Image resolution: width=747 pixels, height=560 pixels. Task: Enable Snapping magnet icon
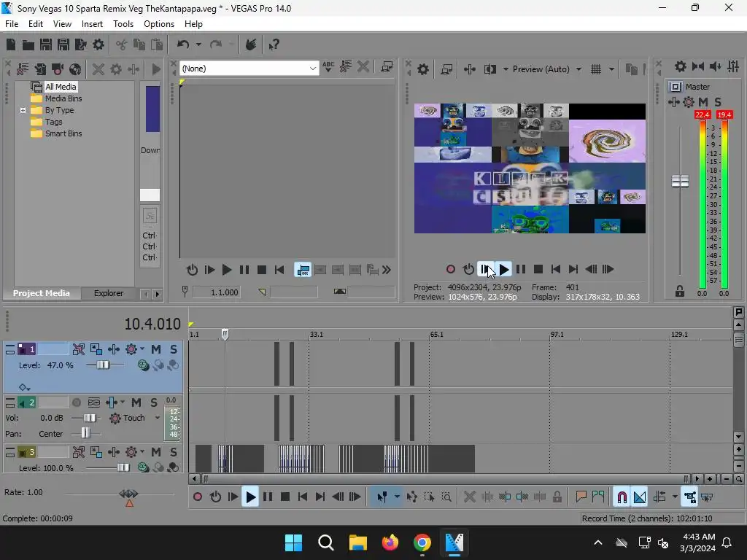point(622,497)
